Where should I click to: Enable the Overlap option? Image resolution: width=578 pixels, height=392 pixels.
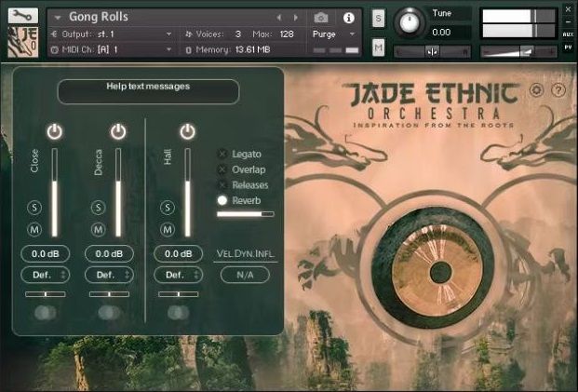[222, 169]
